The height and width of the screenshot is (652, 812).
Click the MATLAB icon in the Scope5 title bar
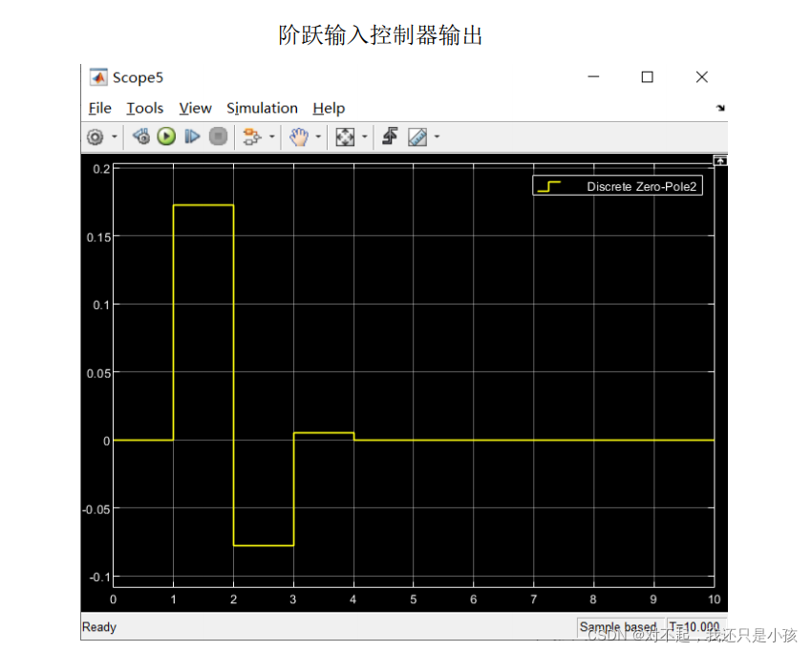[98, 77]
